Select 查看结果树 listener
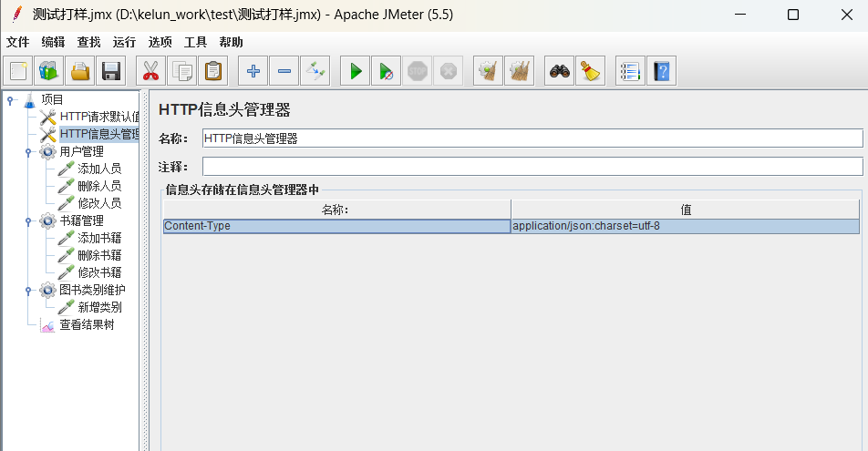Screen dimensions: 868x451 (x=87, y=325)
